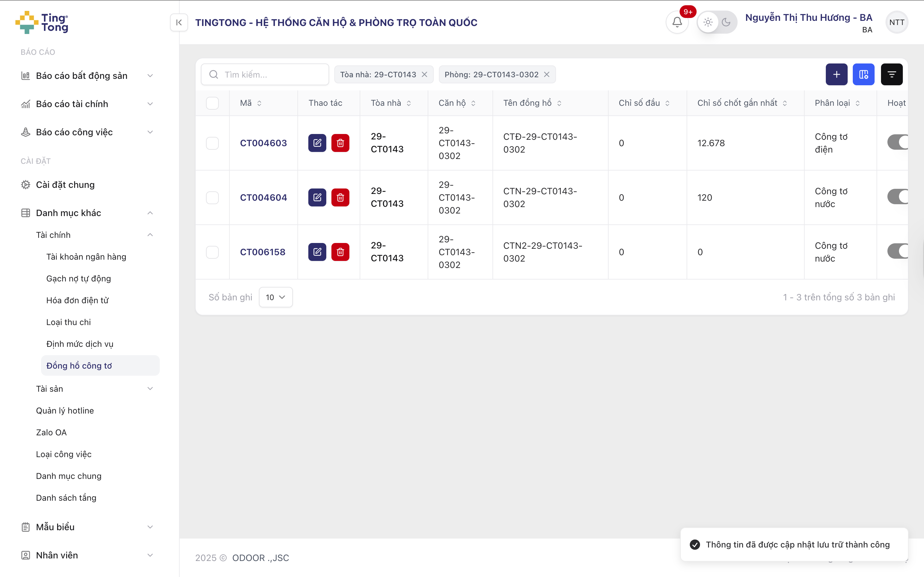Open Tài khoản ngân hàng menu item
This screenshot has width=924, height=577.
[x=86, y=257]
